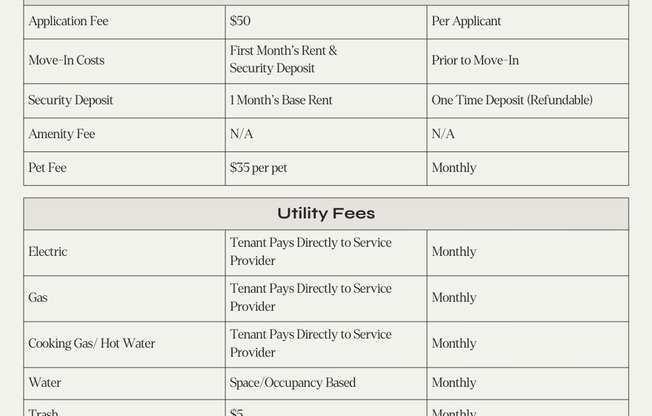Select Tenant Pays Directly text in Electric row

pos(310,252)
